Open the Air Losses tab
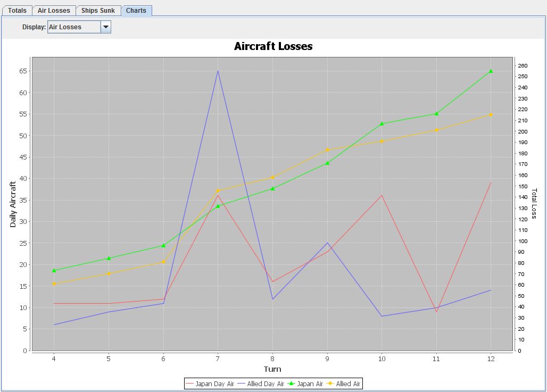Viewport: 547px width, 392px height. tap(54, 11)
